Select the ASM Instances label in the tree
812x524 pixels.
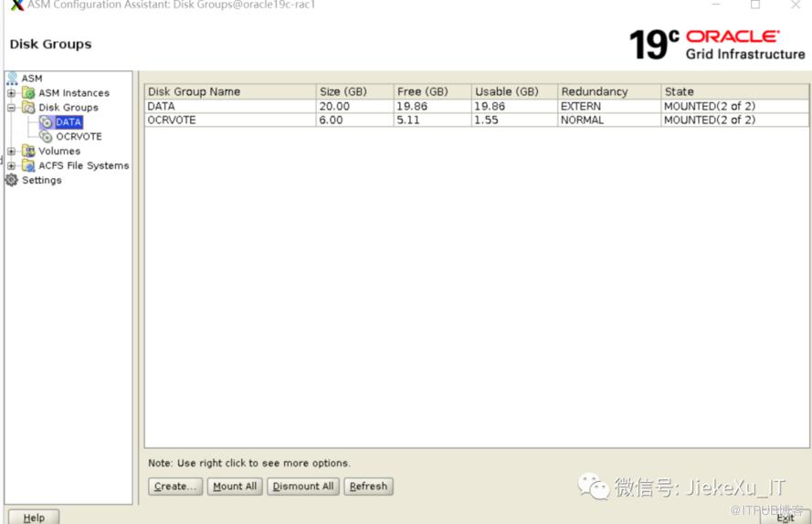(x=74, y=93)
